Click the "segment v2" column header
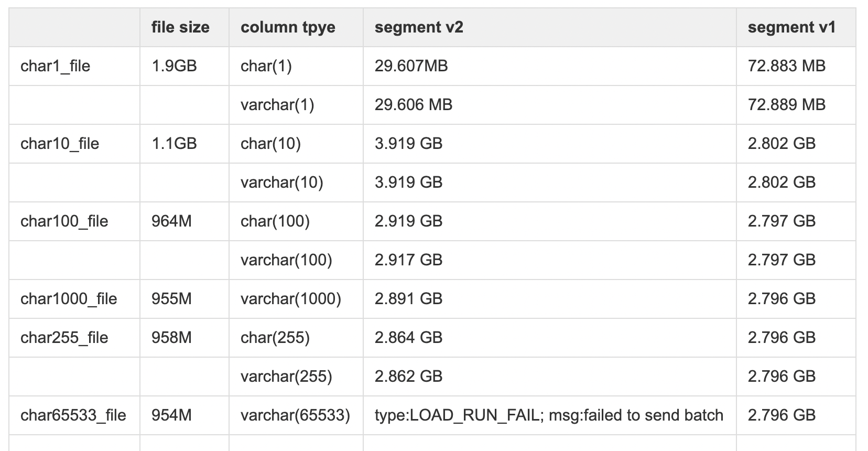This screenshot has height=451, width=868. point(419,27)
